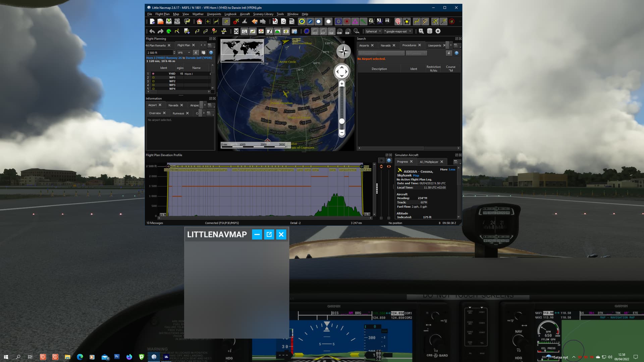Save flight plan with green arrow icon
The width and height of the screenshot is (644, 362).
(169, 21)
